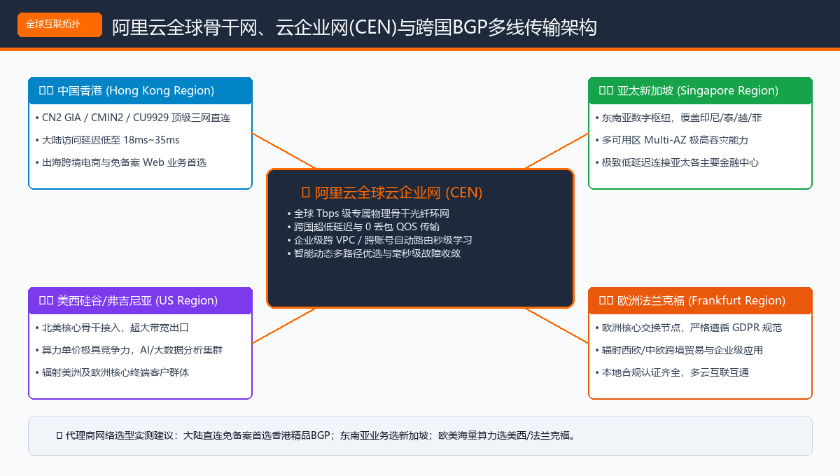
Task: Click the bottom recommendation note box
Action: point(420,436)
